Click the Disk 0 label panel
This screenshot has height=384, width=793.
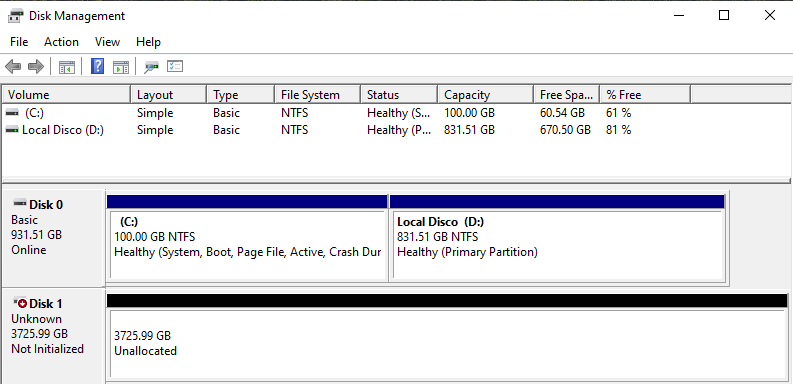click(x=53, y=238)
